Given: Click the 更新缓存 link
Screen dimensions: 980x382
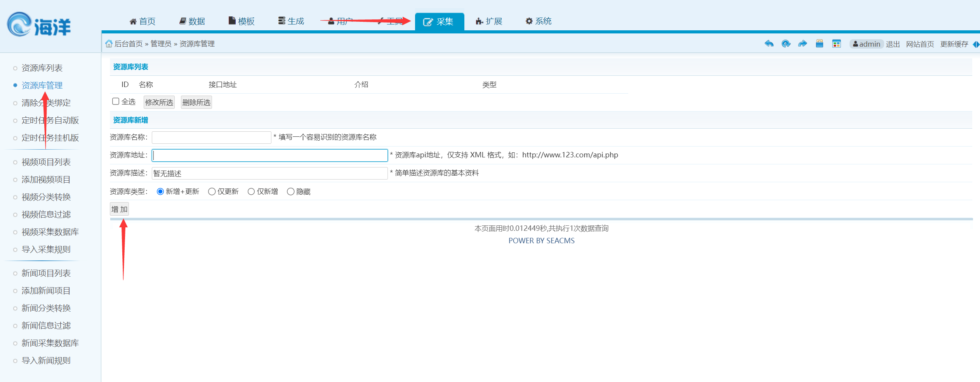Looking at the screenshot, I should pos(954,44).
